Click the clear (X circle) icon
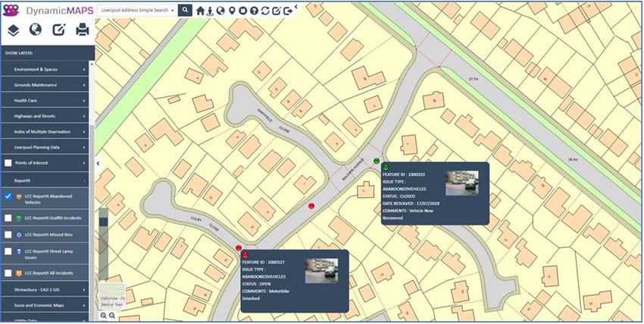The width and height of the screenshot is (644, 324). coord(242,11)
